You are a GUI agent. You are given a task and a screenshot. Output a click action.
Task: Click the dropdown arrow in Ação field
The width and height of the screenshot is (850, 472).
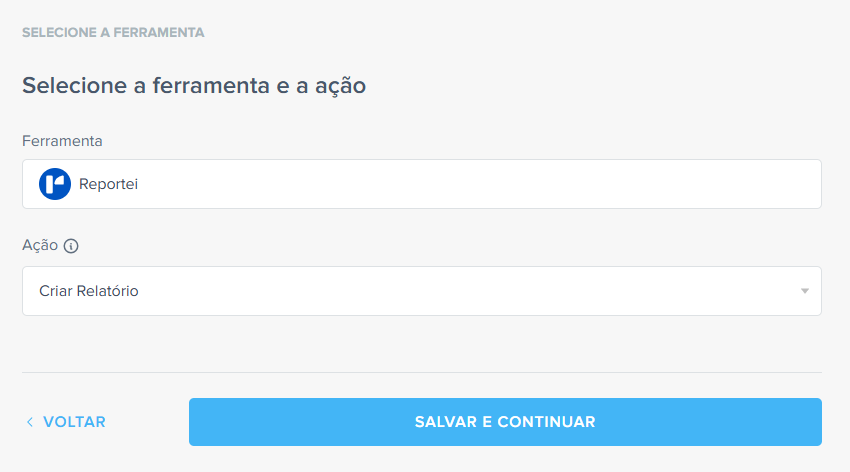tap(804, 291)
